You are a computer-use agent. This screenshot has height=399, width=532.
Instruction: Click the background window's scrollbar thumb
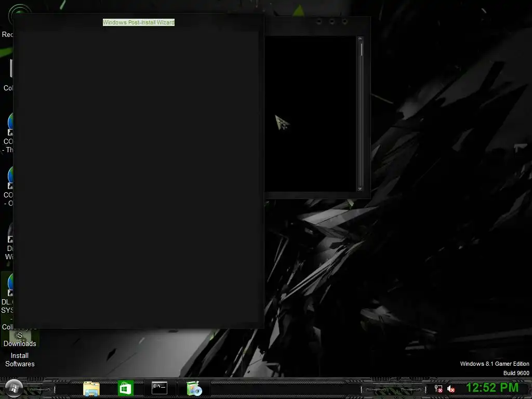[x=362, y=50]
